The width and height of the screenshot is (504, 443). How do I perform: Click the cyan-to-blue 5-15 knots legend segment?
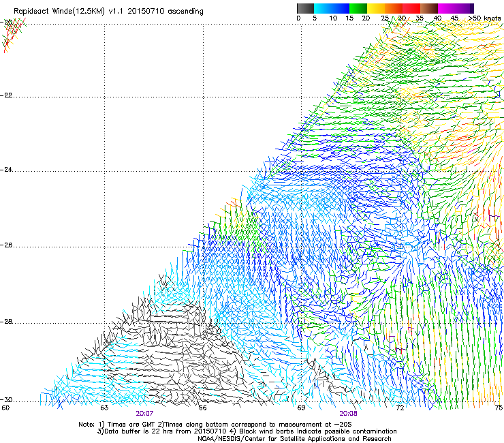tap(332, 8)
